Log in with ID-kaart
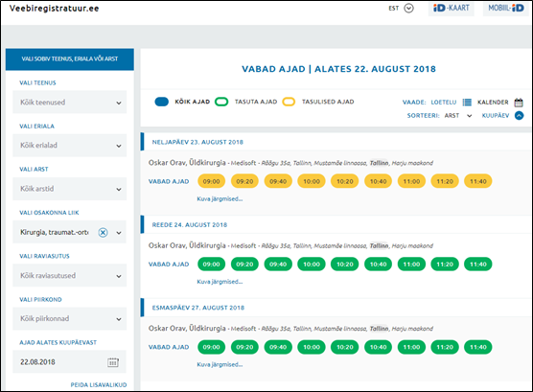This screenshot has height=392, width=533. pyautogui.click(x=452, y=9)
